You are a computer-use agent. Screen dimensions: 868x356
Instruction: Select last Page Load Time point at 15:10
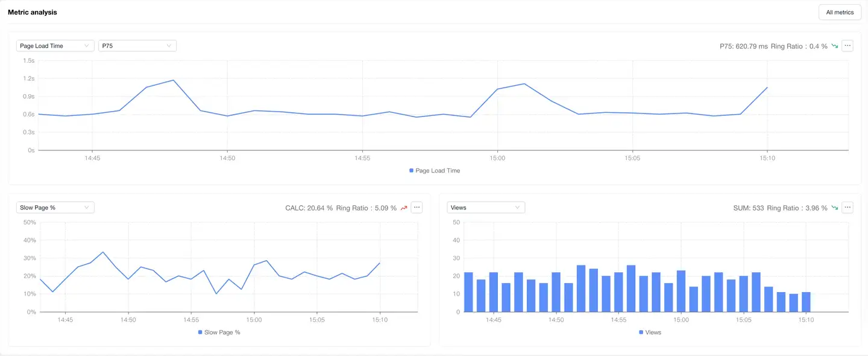767,87
